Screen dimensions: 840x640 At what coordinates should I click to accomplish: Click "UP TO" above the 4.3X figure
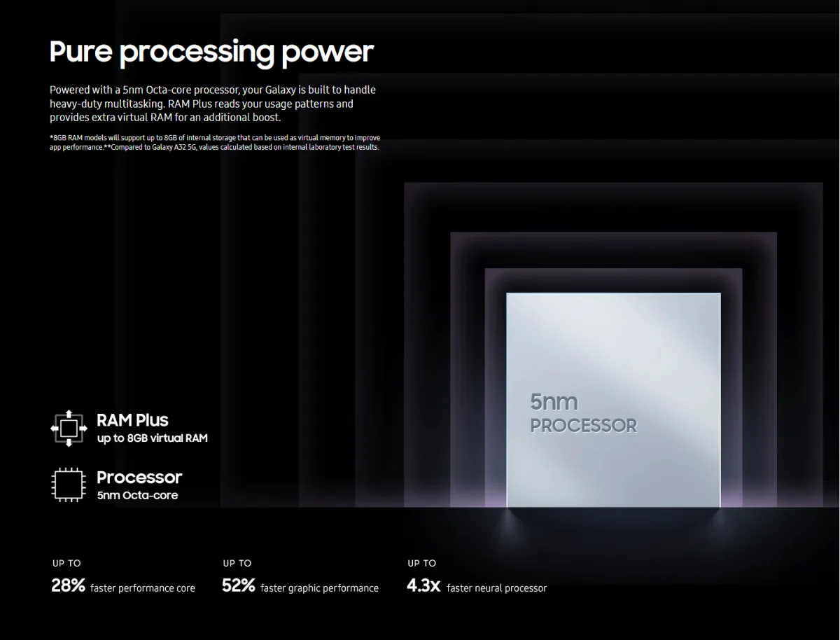[x=422, y=563]
